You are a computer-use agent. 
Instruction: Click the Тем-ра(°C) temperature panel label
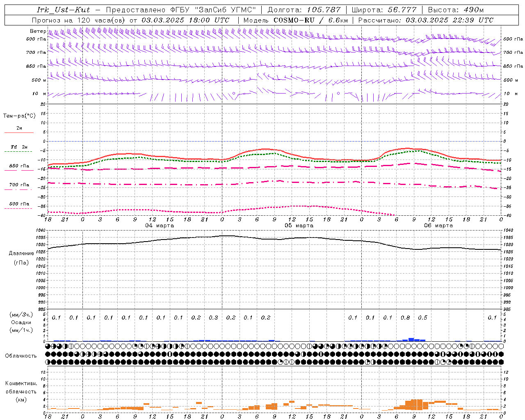19,116
